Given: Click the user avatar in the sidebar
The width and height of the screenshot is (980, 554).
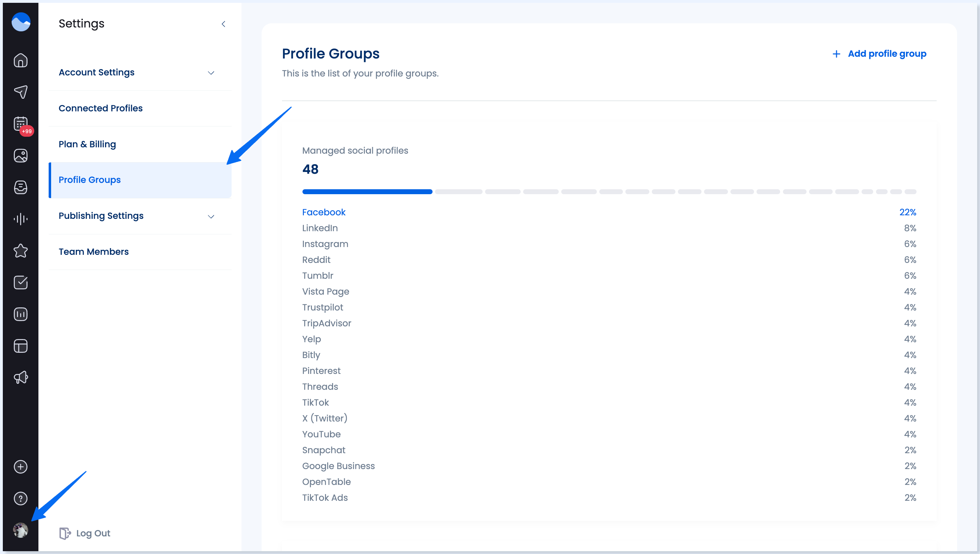Looking at the screenshot, I should click(20, 530).
